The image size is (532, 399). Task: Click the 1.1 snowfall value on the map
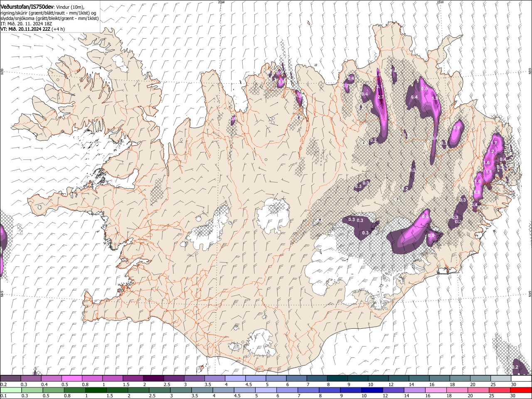[x=489, y=172]
